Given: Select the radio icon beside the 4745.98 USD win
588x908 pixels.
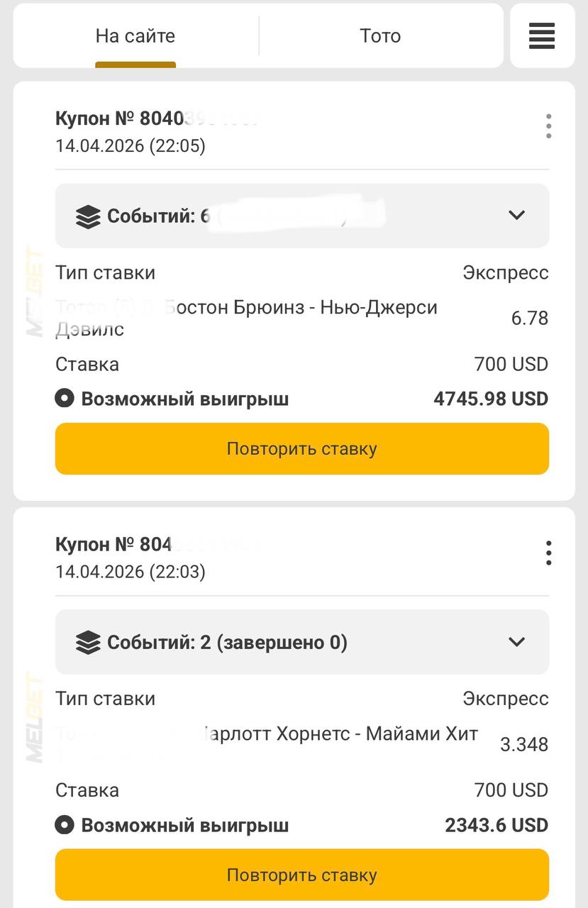Looking at the screenshot, I should tap(65, 399).
